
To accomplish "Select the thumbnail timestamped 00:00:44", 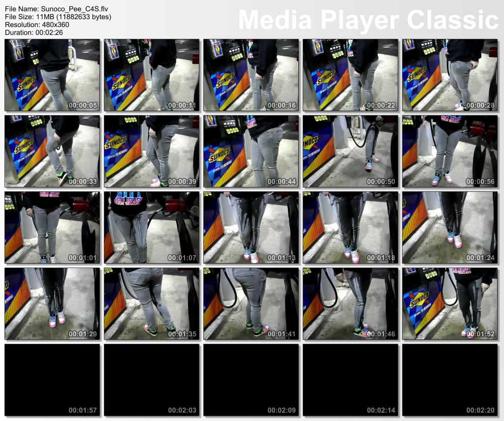I will coord(251,151).
